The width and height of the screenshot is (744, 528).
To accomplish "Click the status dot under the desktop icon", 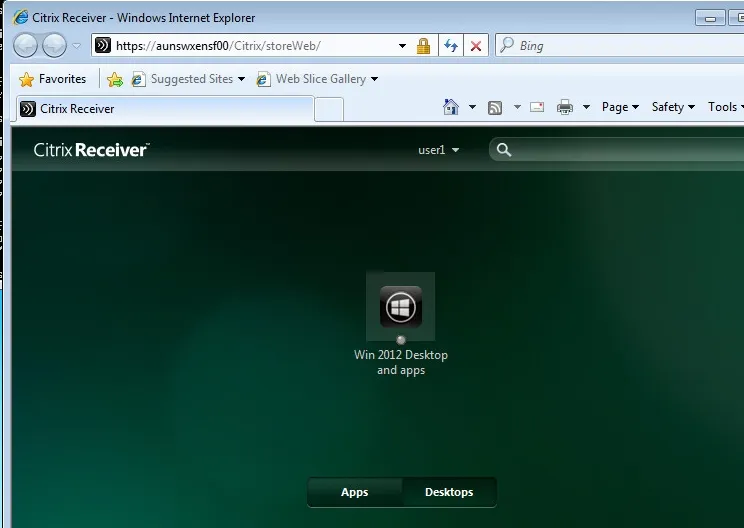I will tap(401, 340).
